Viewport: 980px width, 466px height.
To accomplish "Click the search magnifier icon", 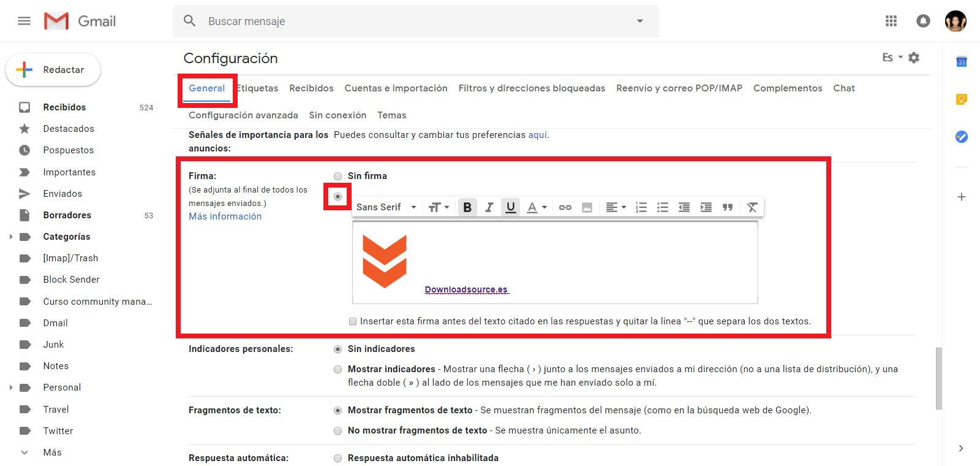I will [x=190, y=21].
